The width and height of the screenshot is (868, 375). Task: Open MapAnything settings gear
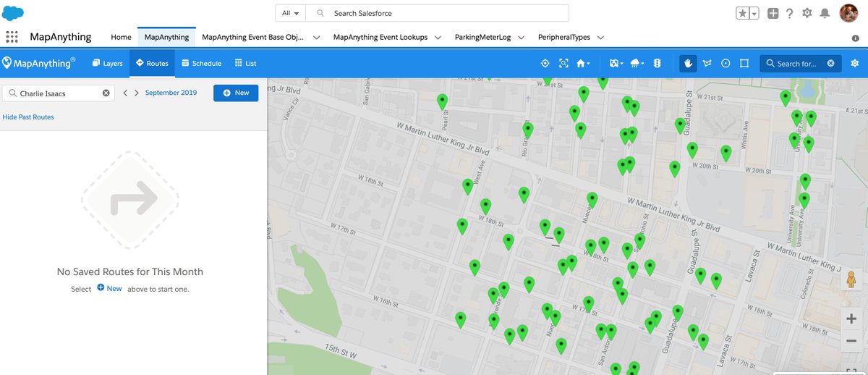coord(855,63)
